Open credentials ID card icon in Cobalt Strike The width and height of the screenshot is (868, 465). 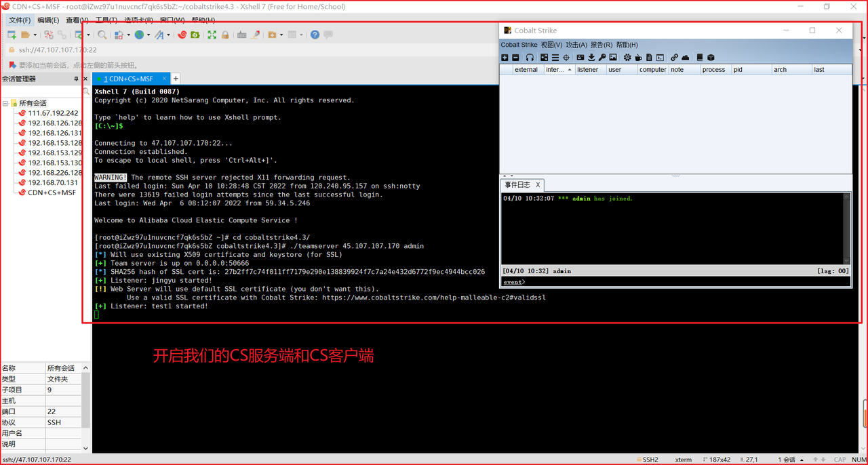coord(580,58)
